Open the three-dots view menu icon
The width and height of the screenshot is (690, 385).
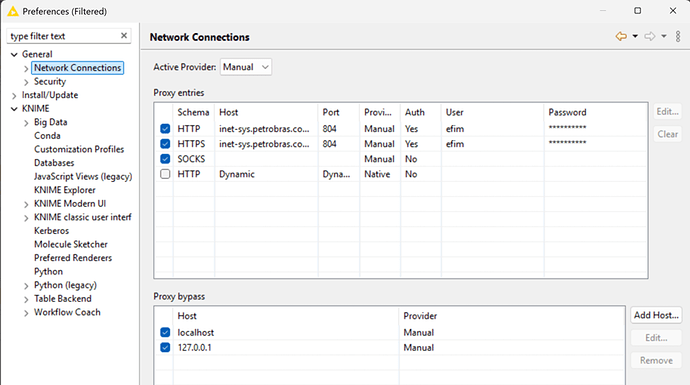(x=678, y=37)
